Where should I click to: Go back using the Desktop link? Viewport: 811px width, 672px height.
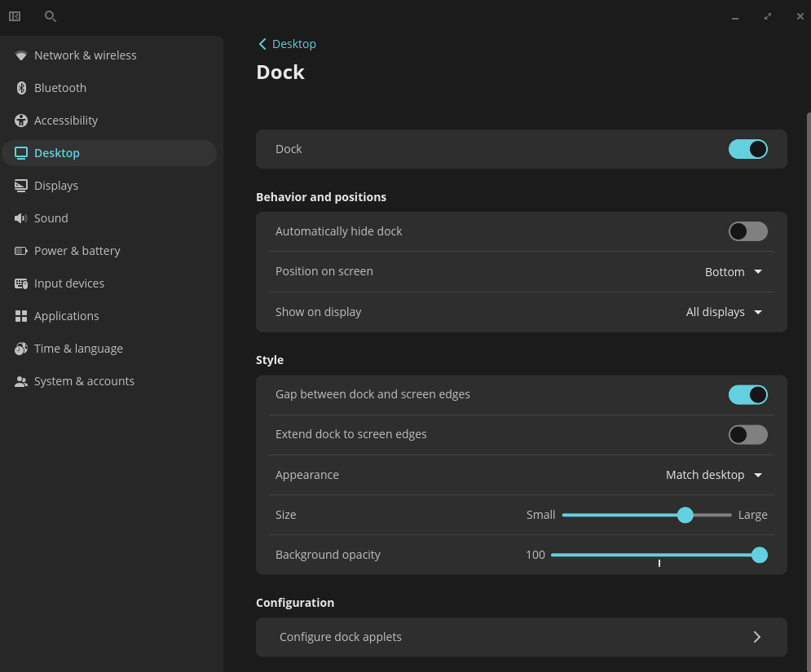287,44
